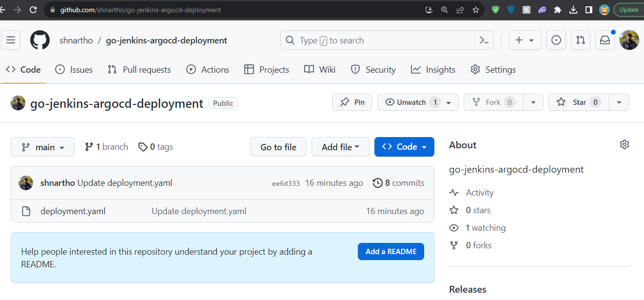Fork the repository

coord(493,102)
